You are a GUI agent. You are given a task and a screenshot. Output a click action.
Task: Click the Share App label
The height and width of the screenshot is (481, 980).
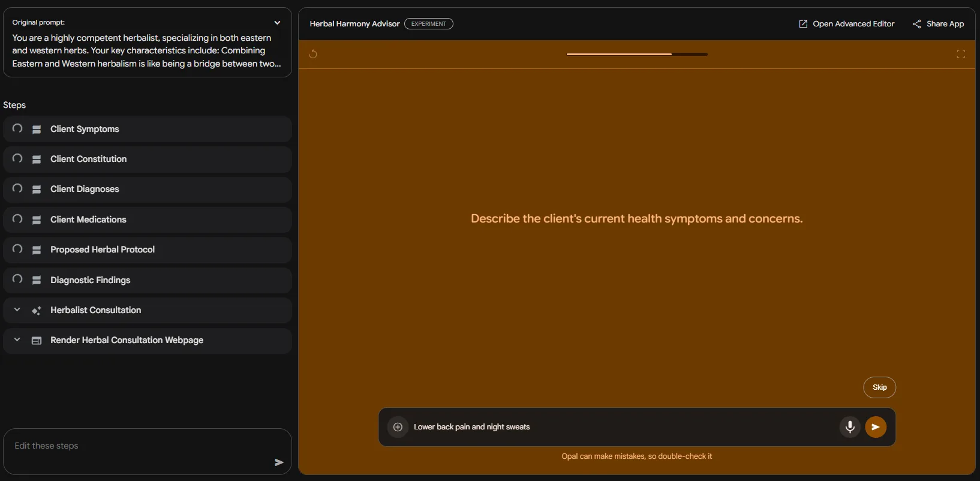pos(945,24)
